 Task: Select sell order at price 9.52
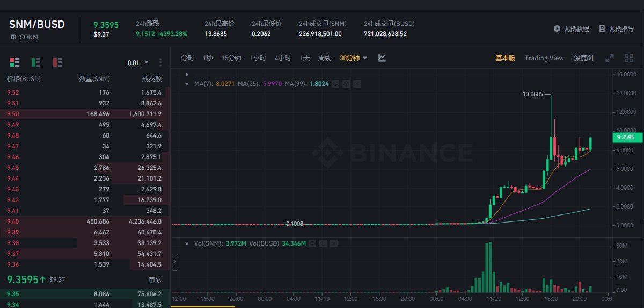point(85,92)
